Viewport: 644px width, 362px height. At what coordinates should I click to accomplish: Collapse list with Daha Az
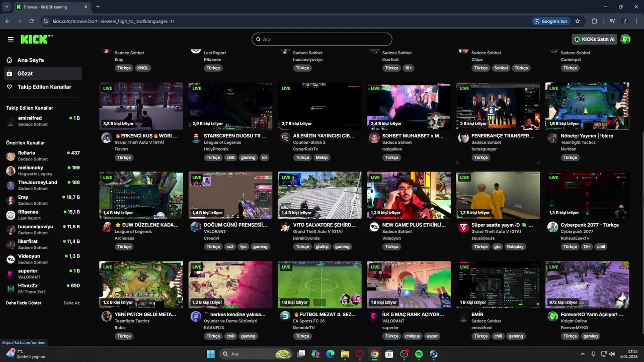(x=71, y=303)
